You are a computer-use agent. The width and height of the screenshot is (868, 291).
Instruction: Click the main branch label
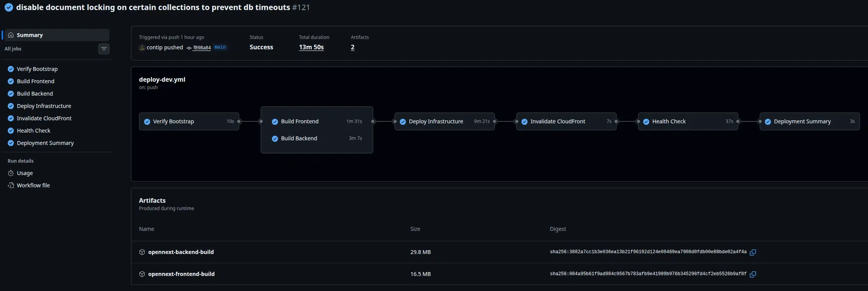pos(220,47)
